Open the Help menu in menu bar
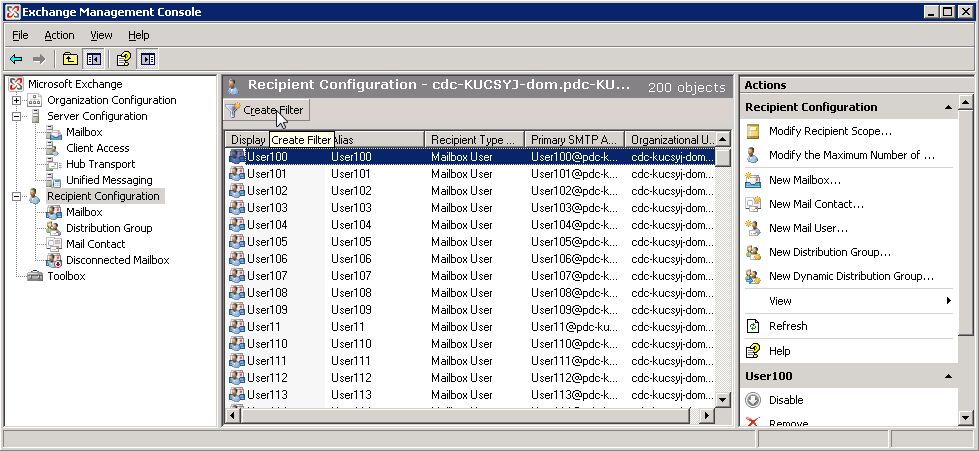This screenshot has width=979, height=451. coord(139,36)
